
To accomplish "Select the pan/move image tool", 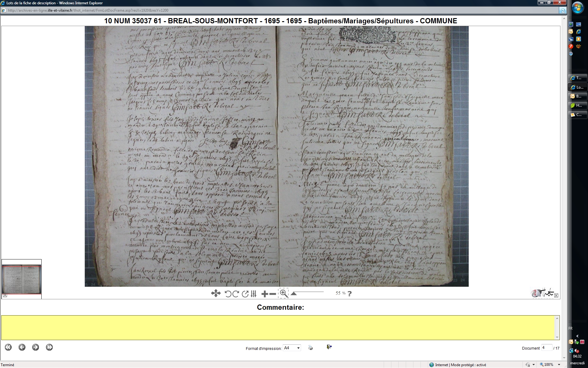I will point(216,293).
